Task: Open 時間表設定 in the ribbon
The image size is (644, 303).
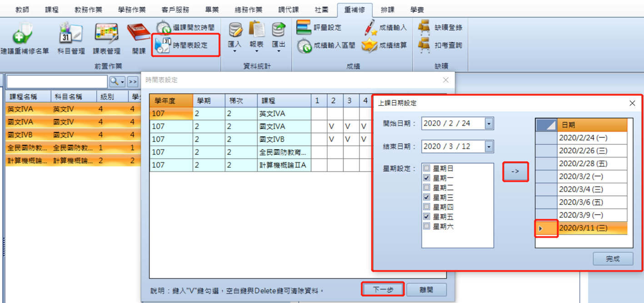Action: coord(185,45)
